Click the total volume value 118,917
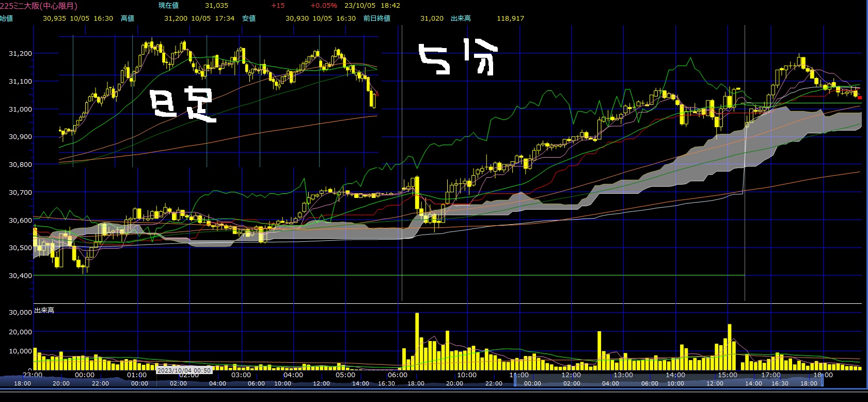Screen dimensions: 868x402 tap(510, 18)
